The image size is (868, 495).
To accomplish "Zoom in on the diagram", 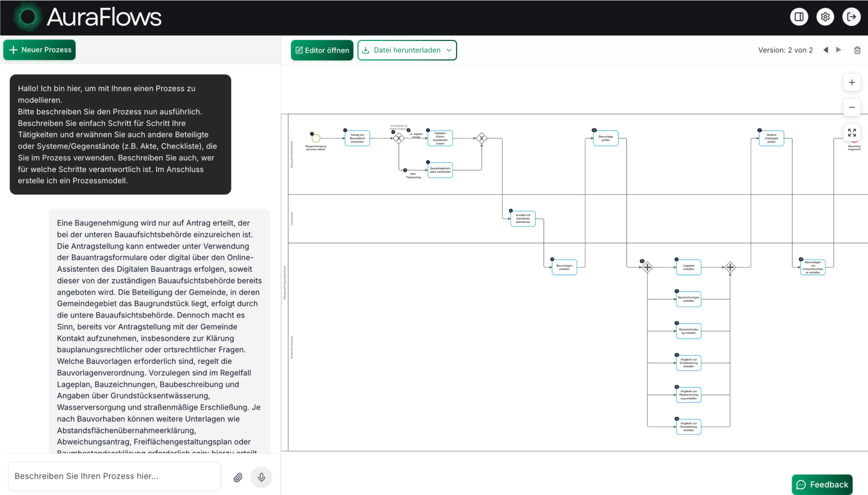I will coord(851,83).
